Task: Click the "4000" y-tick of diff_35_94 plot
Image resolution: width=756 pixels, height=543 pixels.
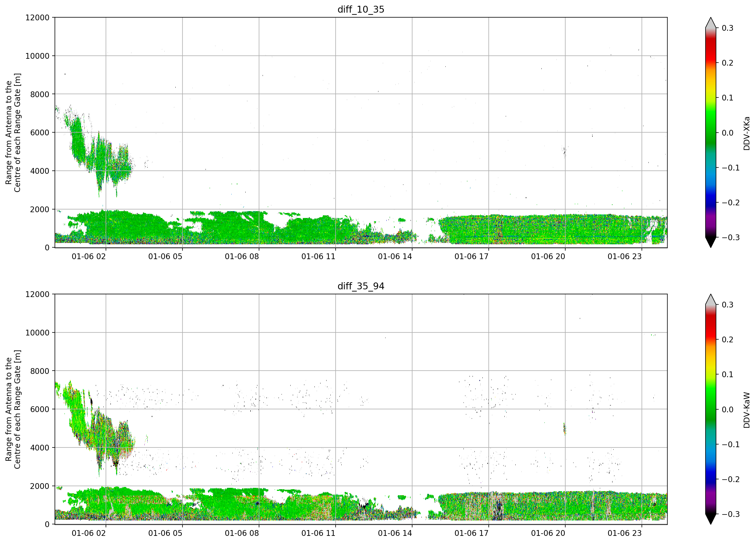Action: pos(40,448)
